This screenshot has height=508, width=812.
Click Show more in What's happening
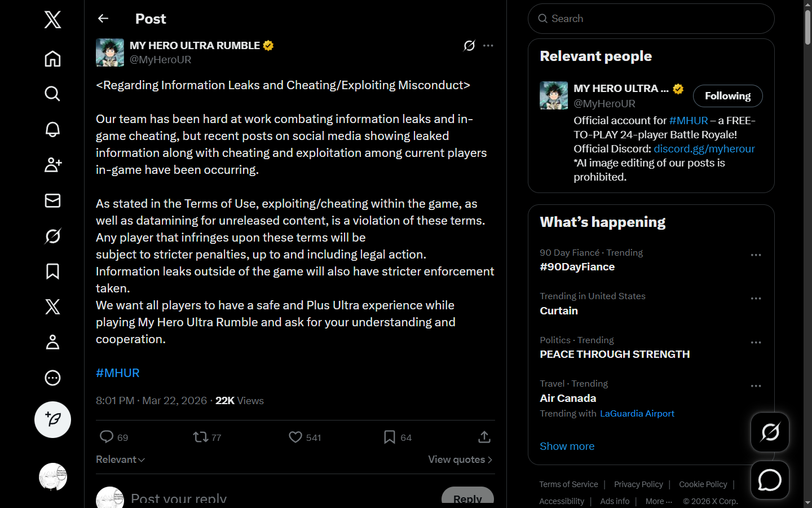tap(567, 446)
